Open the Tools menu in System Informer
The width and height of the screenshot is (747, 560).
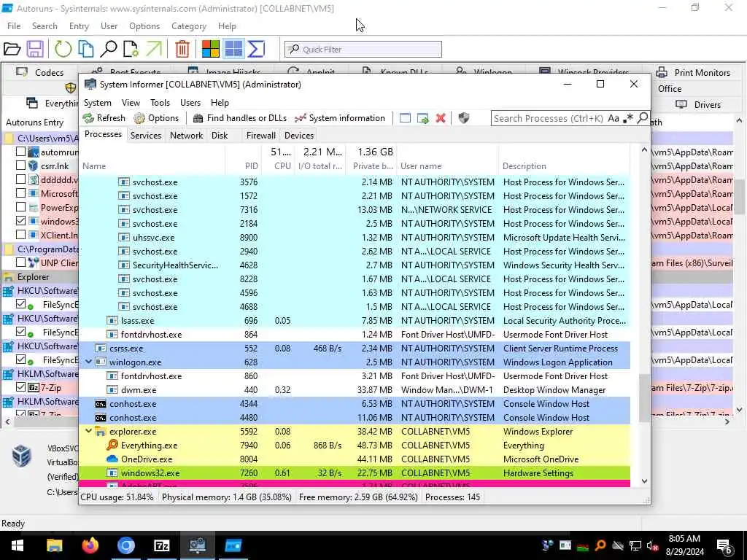click(160, 102)
